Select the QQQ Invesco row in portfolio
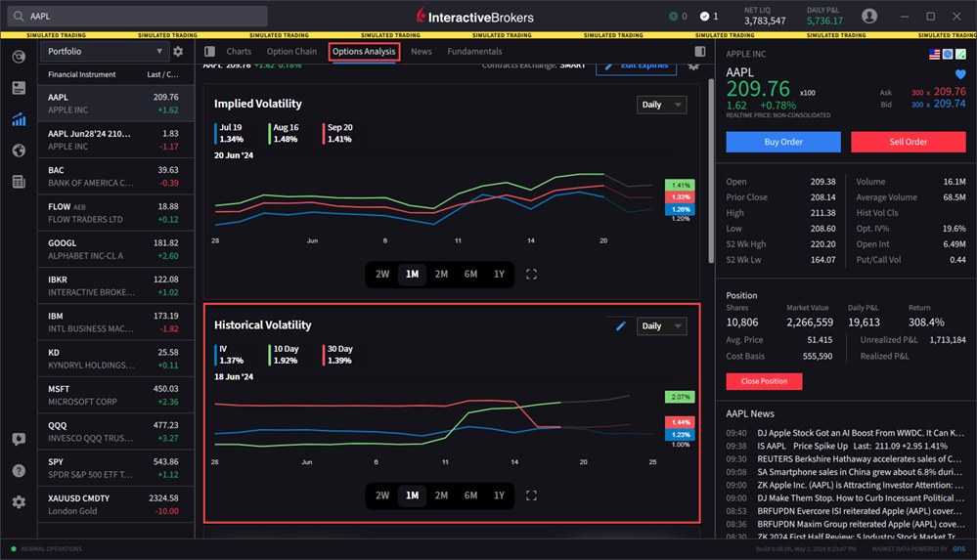 (x=116, y=432)
